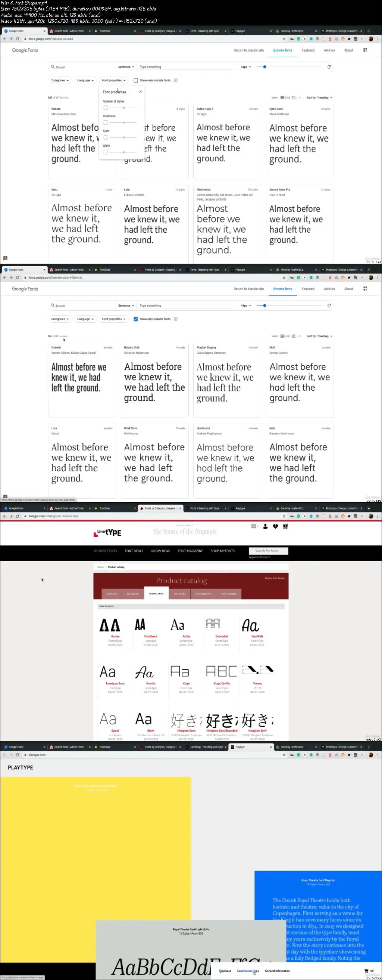Click the Honua font sample thumbnail
Image resolution: width=382 pixels, height=980 pixels.
[109, 625]
